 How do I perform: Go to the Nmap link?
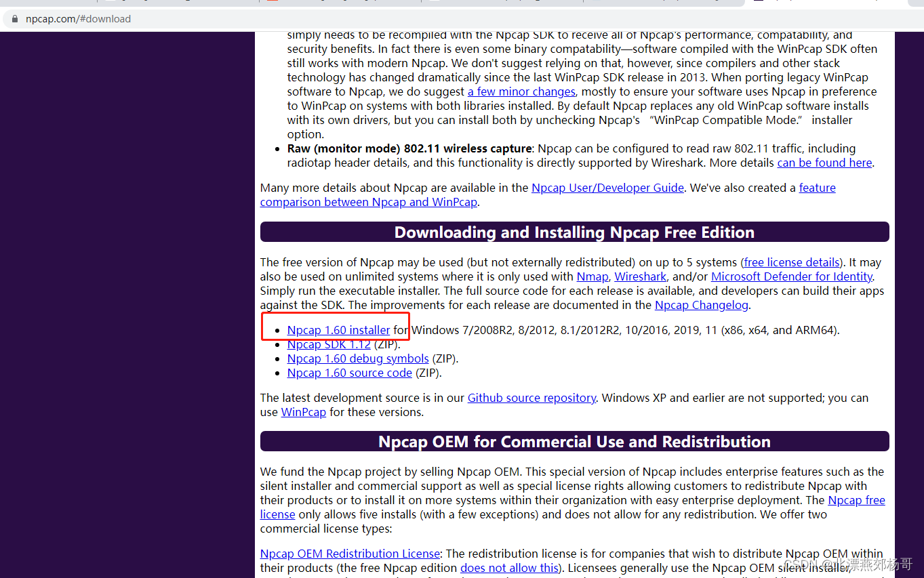pos(592,276)
